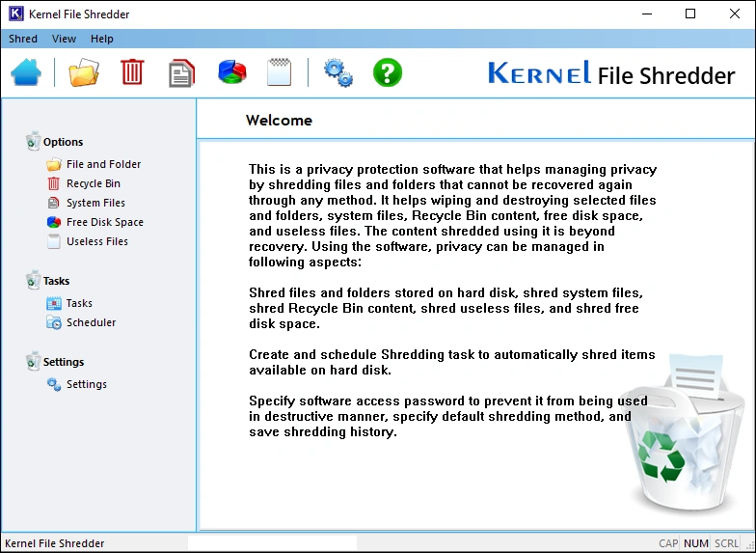The image size is (756, 553).
Task: Click the green Help question mark icon
Action: click(x=387, y=72)
